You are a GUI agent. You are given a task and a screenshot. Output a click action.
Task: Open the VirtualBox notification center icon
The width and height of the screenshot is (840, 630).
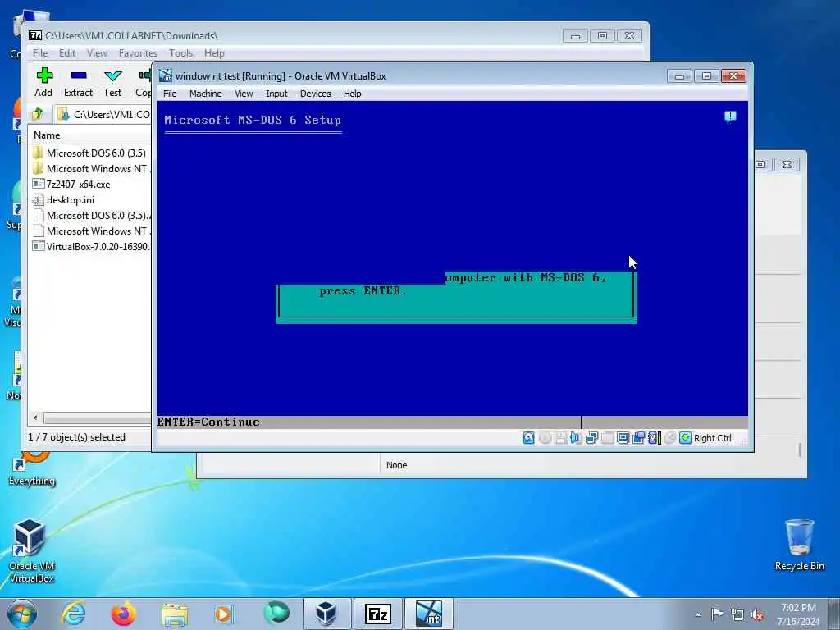730,116
